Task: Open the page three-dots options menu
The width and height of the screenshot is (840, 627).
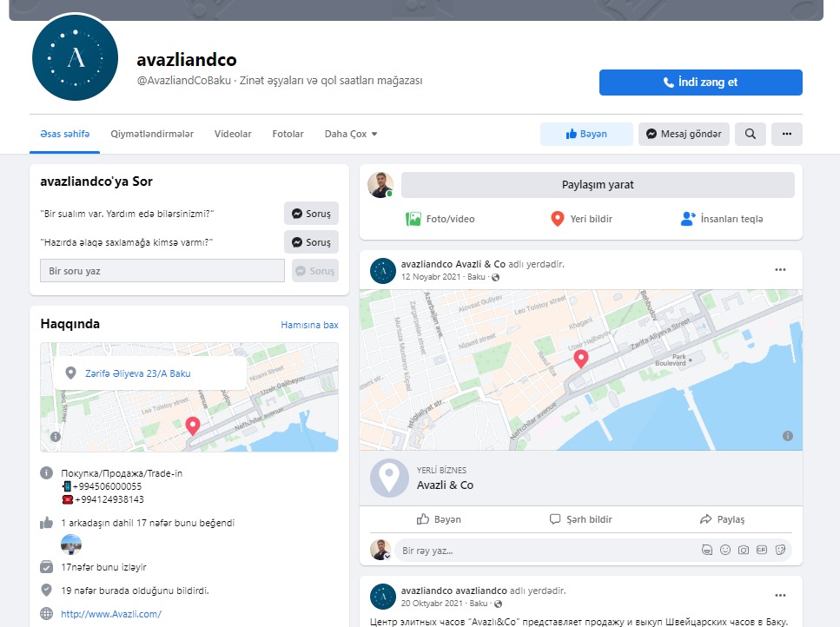Action: [x=786, y=134]
